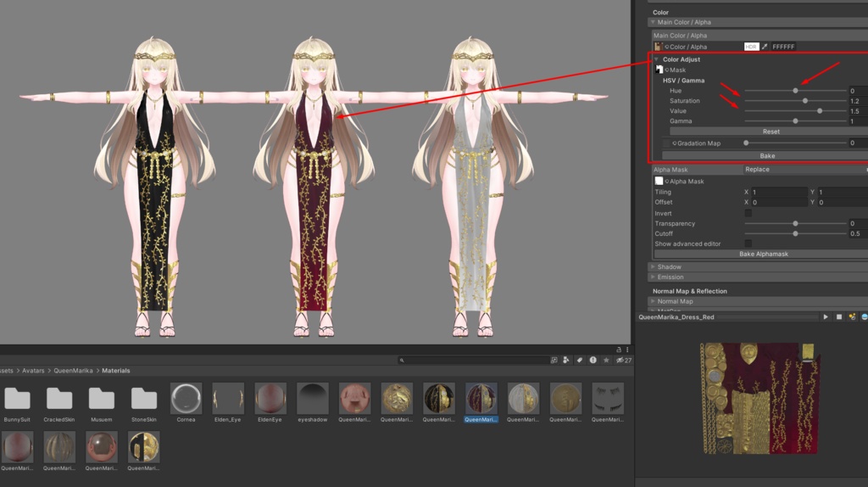Click the Project panel lock icon
Image resolution: width=868 pixels, height=487 pixels.
click(x=619, y=350)
